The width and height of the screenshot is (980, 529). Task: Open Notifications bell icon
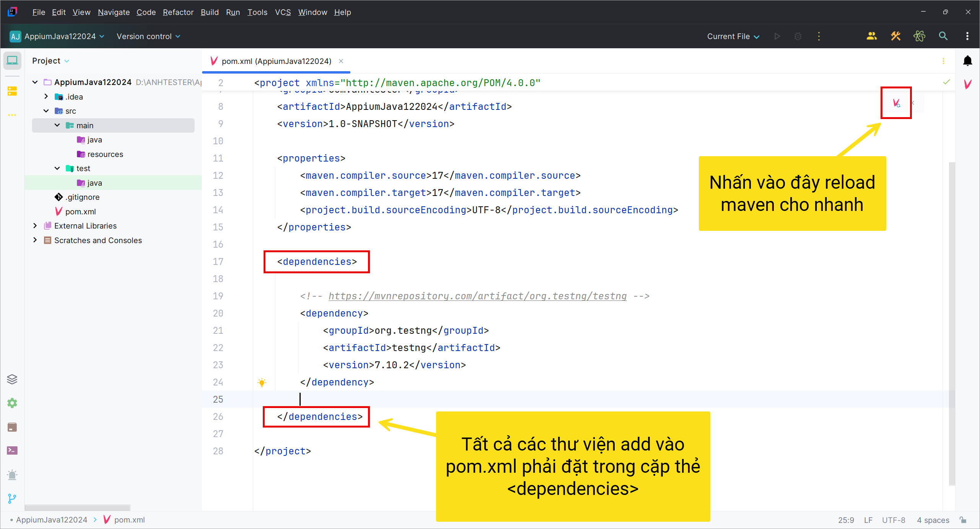(968, 61)
